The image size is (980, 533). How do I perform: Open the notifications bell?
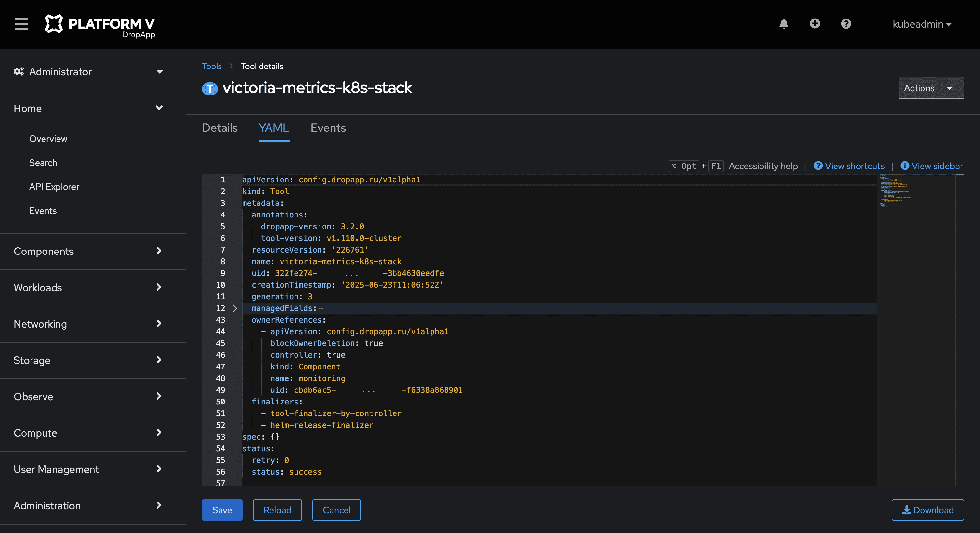pyautogui.click(x=783, y=24)
